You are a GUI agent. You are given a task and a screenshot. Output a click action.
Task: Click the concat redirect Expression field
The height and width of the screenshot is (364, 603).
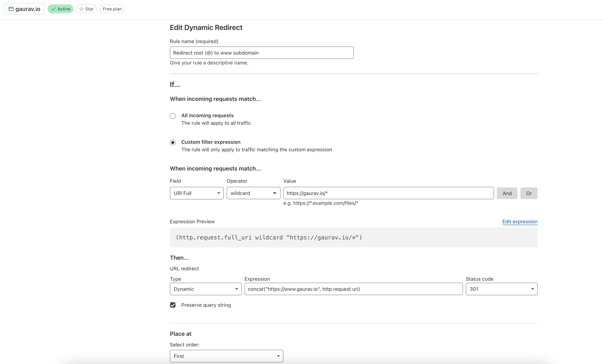(353, 289)
